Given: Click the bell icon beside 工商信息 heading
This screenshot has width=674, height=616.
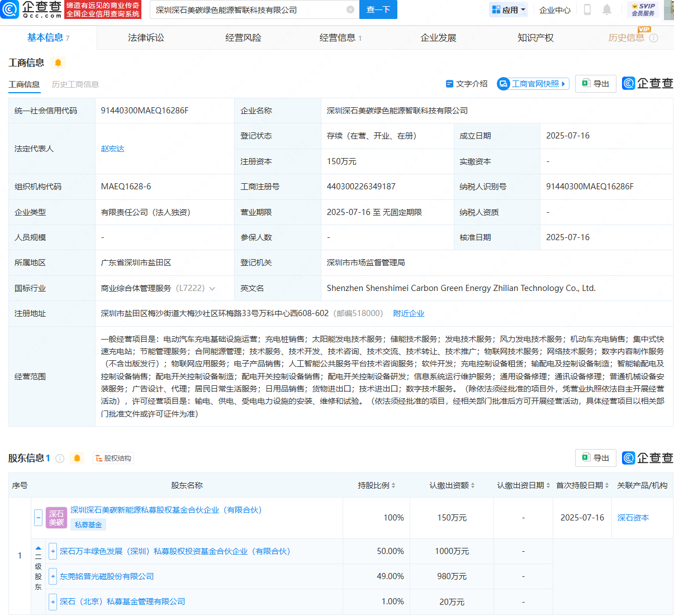Looking at the screenshot, I should [x=58, y=63].
